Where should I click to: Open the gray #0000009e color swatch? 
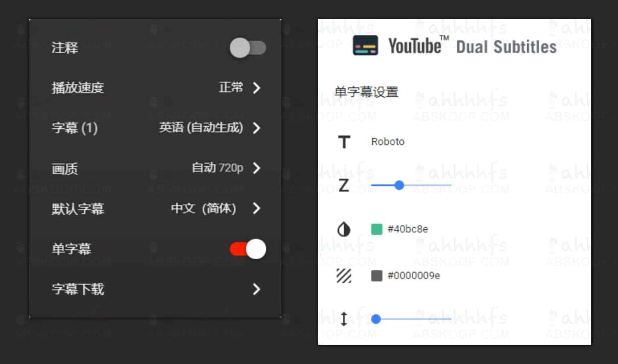(376, 275)
